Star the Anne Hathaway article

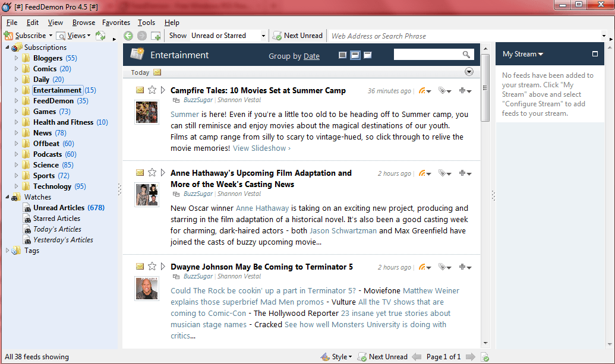pyautogui.click(x=152, y=172)
